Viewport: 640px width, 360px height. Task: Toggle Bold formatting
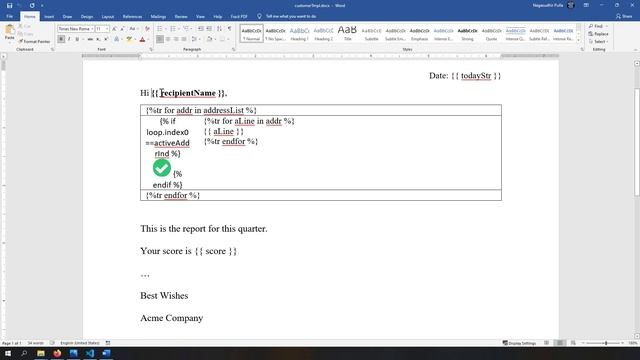pos(61,39)
